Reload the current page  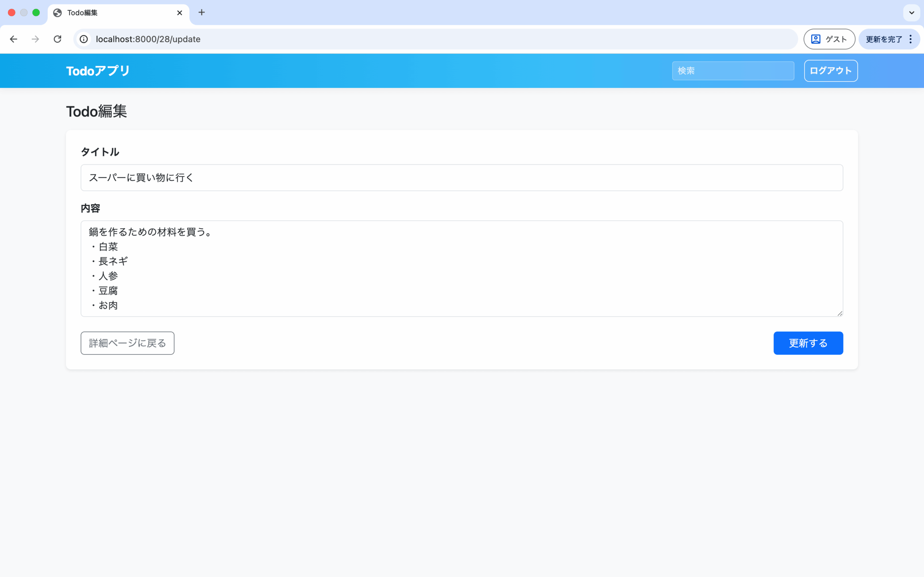tap(57, 39)
